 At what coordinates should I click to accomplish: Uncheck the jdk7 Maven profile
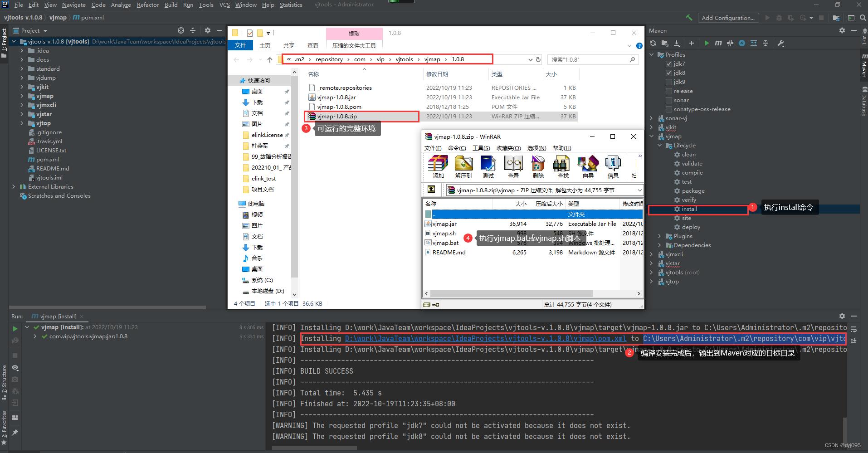(669, 64)
